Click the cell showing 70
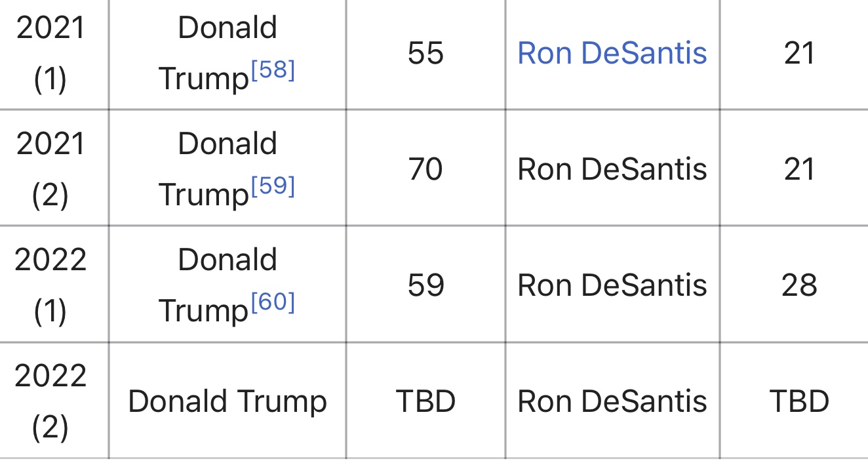The width and height of the screenshot is (868, 465). 425,169
